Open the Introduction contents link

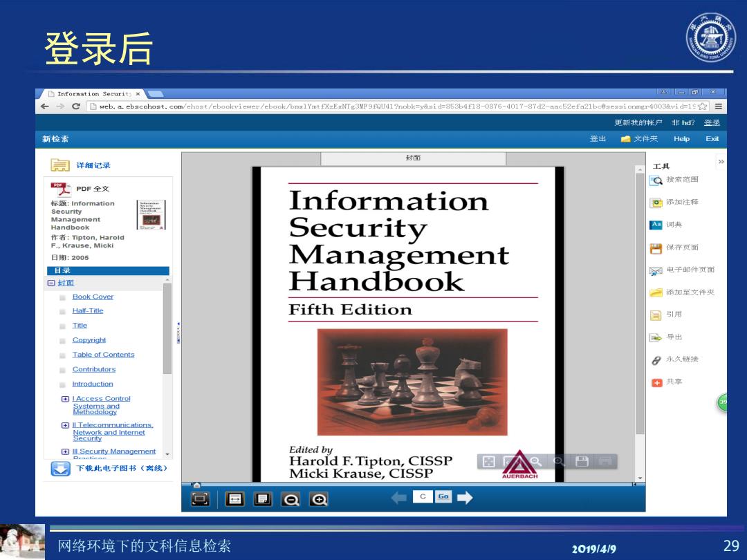pos(93,384)
